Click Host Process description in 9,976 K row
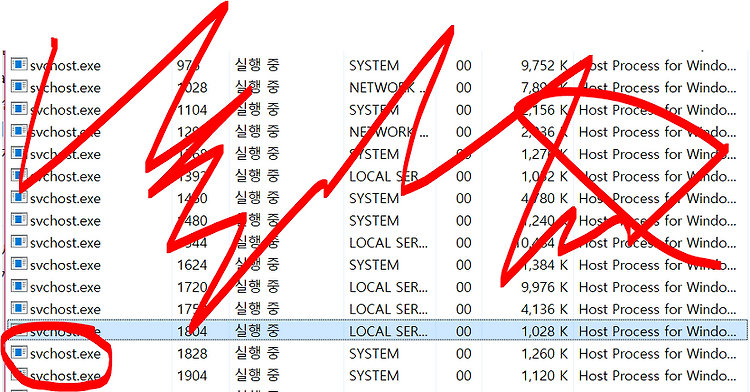Image resolution: width=750 pixels, height=392 pixels. click(657, 287)
